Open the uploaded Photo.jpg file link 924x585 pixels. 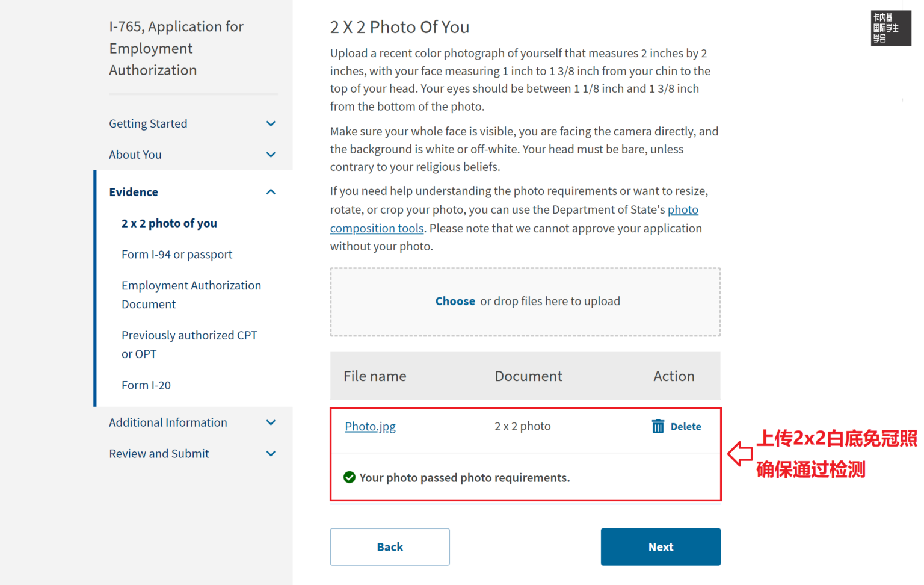coord(370,427)
